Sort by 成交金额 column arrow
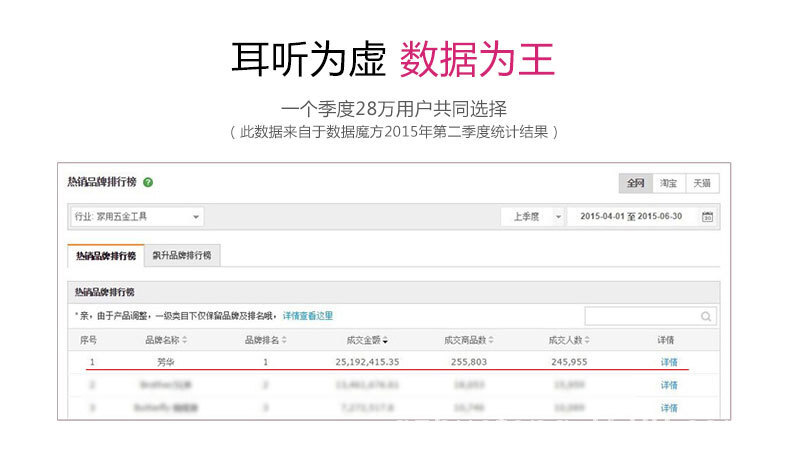This screenshot has height=474, width=790. point(385,341)
